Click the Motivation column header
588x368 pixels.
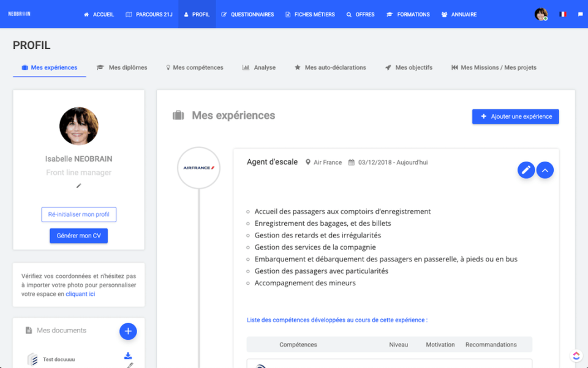point(440,344)
